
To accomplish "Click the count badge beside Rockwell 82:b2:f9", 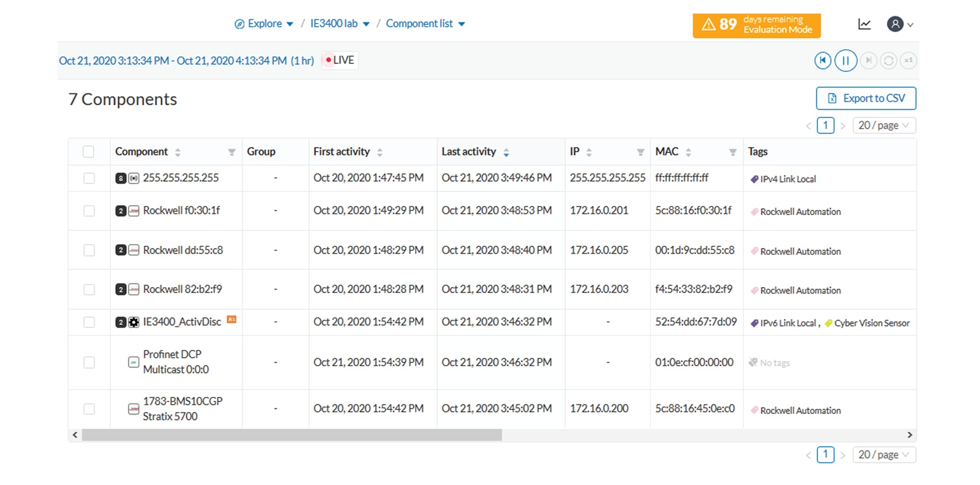I will coord(121,290).
